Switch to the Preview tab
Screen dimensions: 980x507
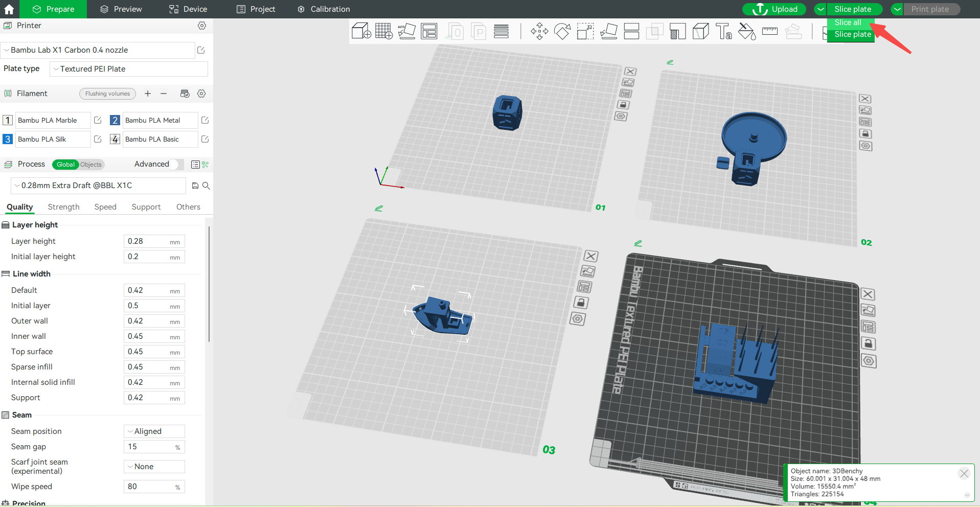click(x=121, y=9)
